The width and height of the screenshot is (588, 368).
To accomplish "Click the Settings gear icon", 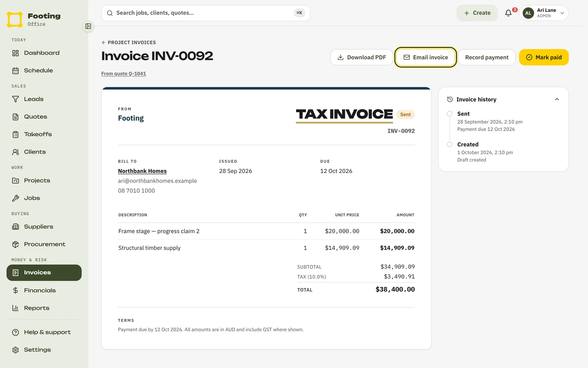I will pyautogui.click(x=15, y=350).
